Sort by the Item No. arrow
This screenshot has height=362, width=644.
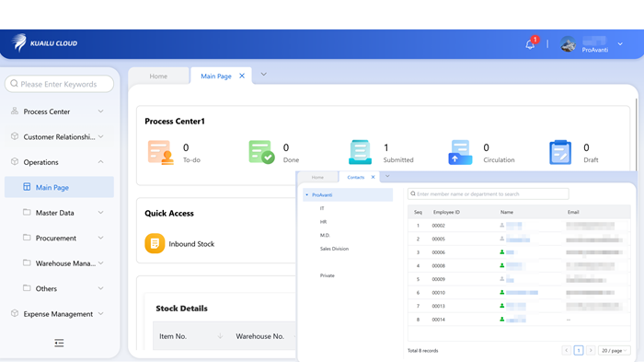click(x=220, y=336)
